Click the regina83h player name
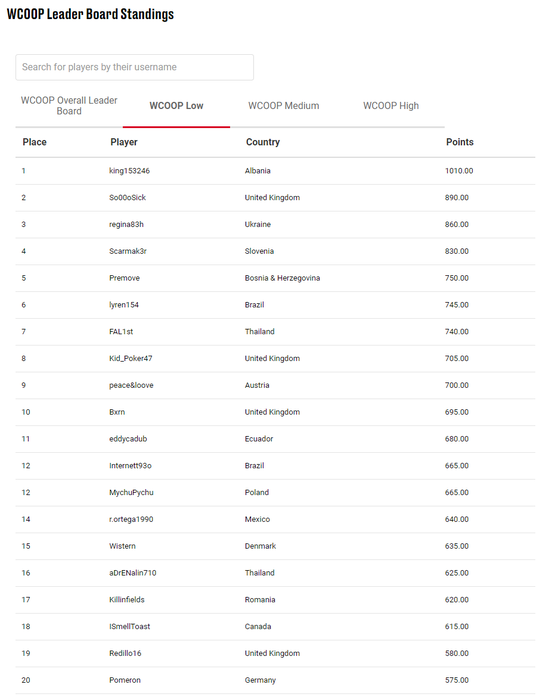 tap(126, 225)
